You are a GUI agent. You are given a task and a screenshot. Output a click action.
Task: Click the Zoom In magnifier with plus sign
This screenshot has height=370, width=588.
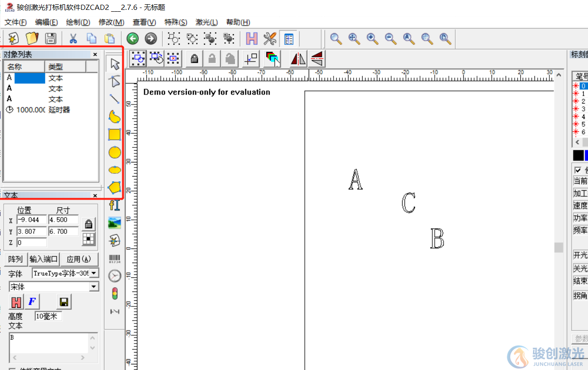point(373,38)
